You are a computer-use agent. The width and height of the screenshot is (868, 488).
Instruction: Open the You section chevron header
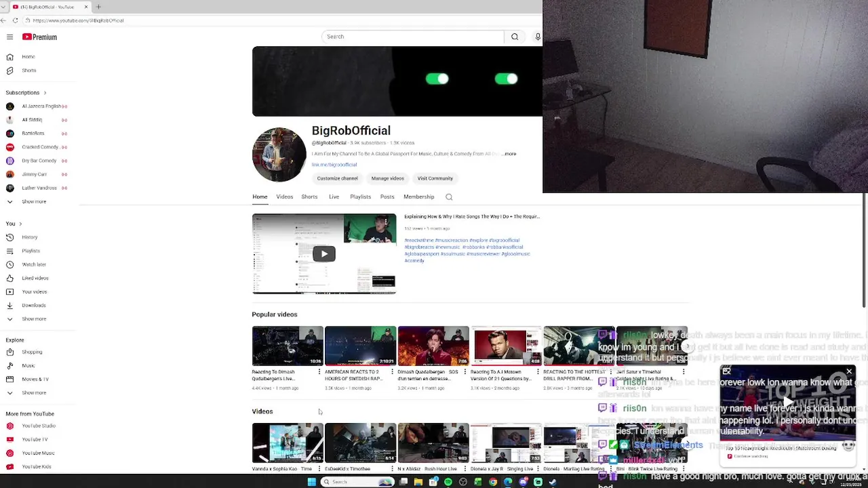[x=14, y=224]
